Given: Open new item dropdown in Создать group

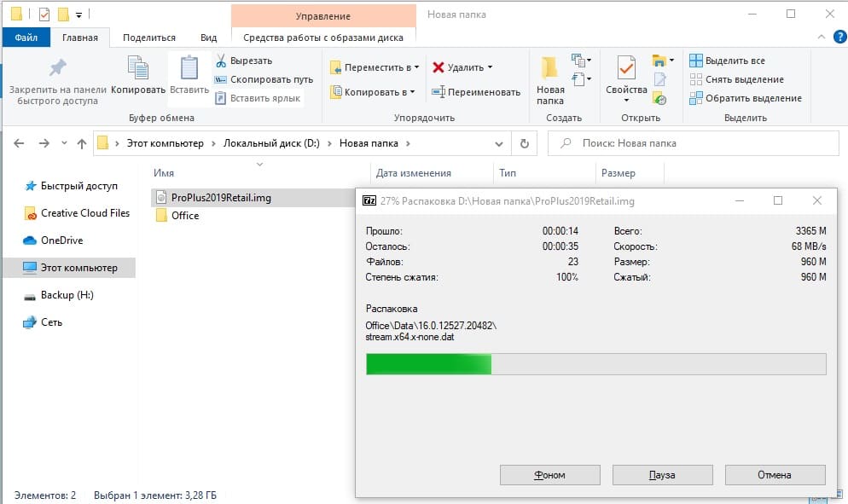Looking at the screenshot, I should [x=581, y=60].
